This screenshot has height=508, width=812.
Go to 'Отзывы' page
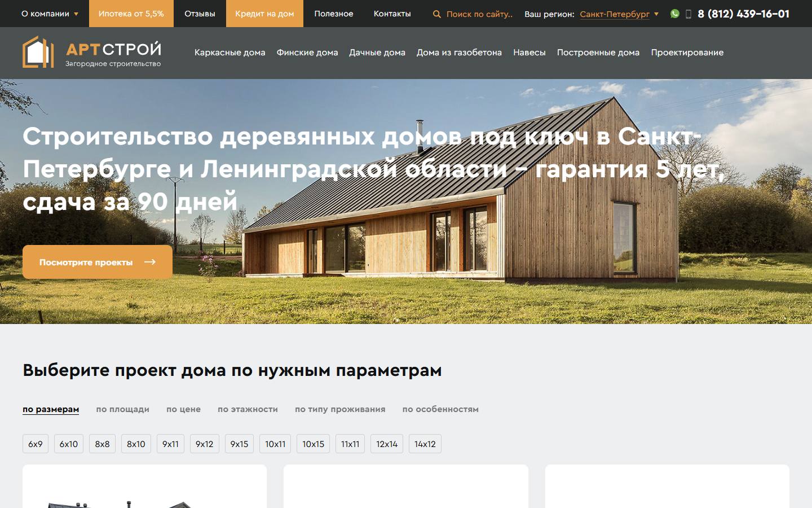click(x=200, y=14)
